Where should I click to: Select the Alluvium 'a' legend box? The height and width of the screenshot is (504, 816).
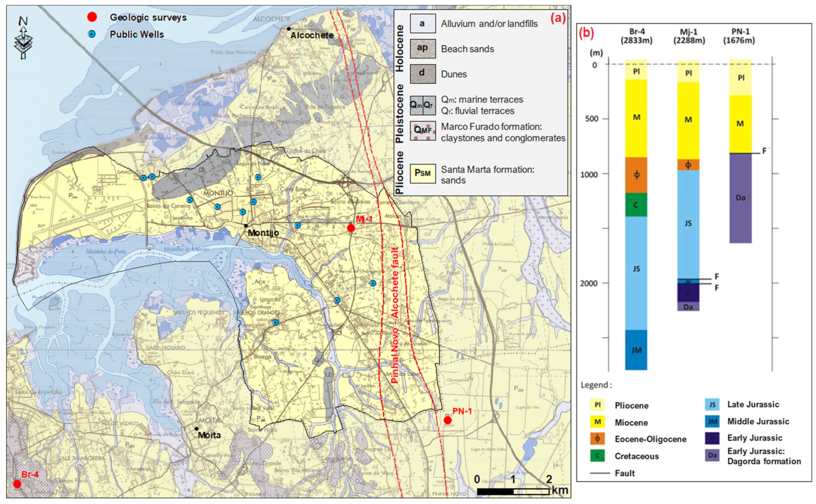[x=423, y=23]
